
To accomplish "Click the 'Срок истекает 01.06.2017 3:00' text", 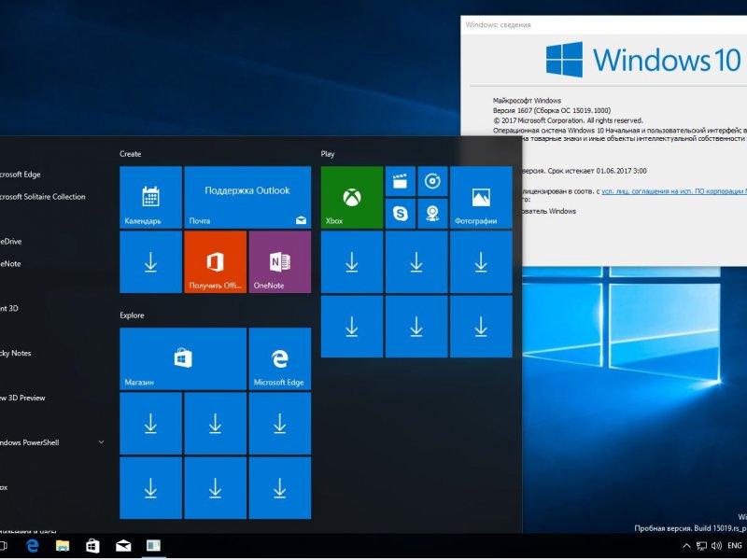I will [597, 171].
